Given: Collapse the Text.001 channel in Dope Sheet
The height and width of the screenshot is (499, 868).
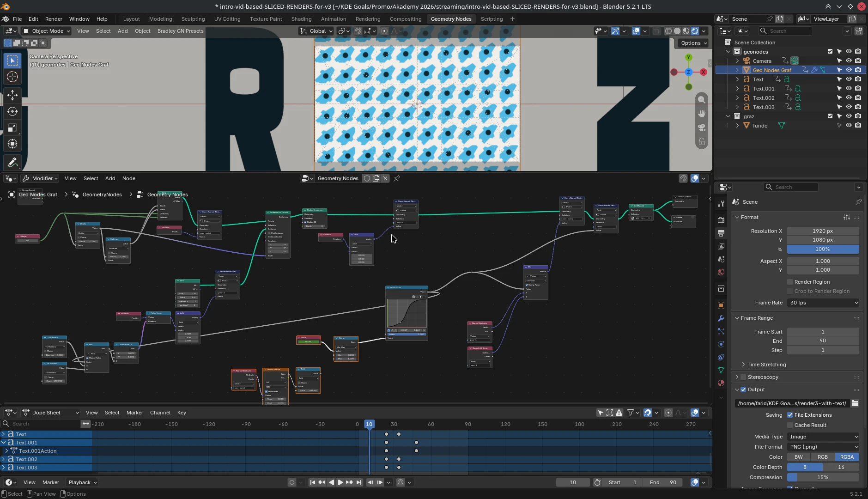Looking at the screenshot, I should click(4, 443).
